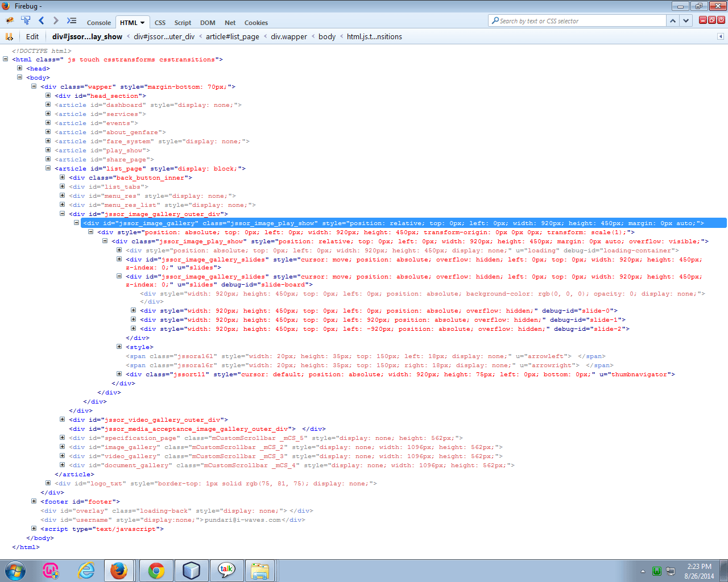Expand the style node
Image resolution: width=728 pixels, height=582 pixels.
(x=119, y=347)
